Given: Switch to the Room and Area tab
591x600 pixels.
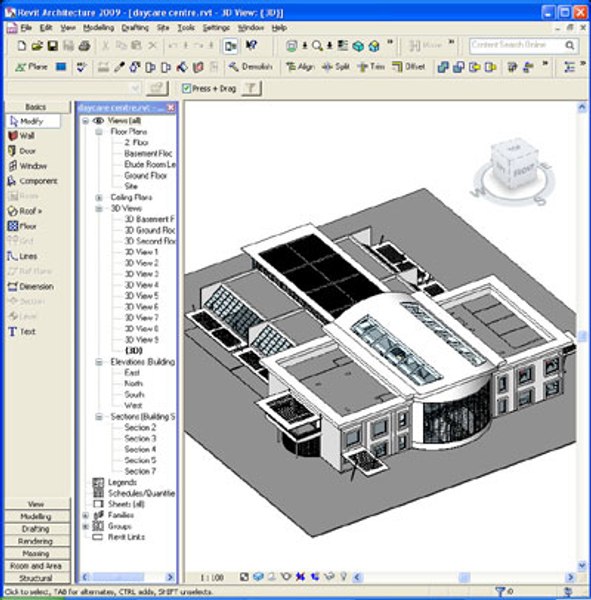Looking at the screenshot, I should coord(36,566).
